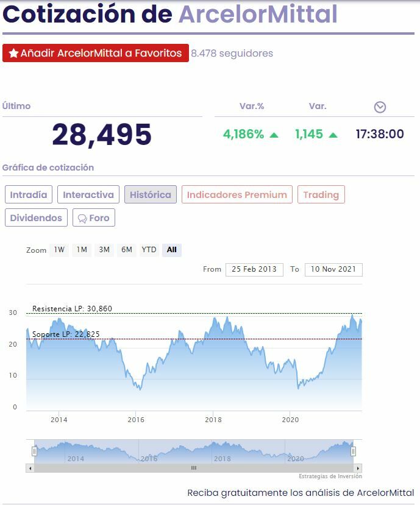Screen dimensions: 420x505
Task: Click the left navigator range handle
Action: tap(34, 451)
